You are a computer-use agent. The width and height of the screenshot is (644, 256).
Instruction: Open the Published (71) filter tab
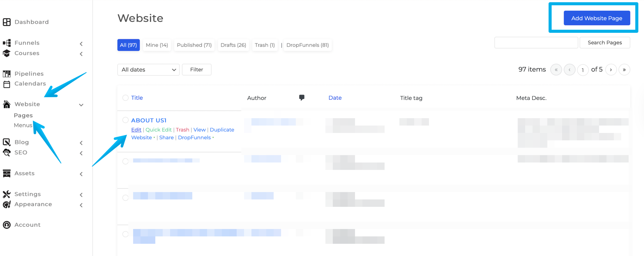tap(194, 45)
